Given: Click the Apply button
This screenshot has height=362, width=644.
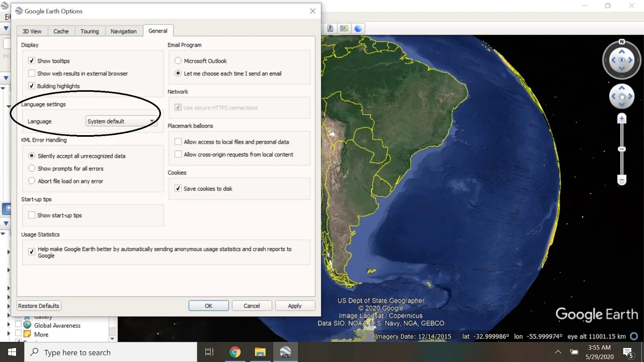Looking at the screenshot, I should (x=295, y=306).
